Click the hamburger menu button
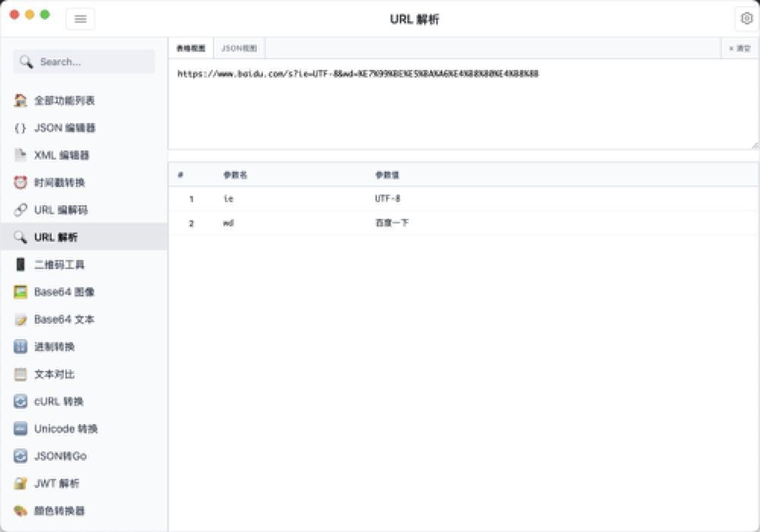The width and height of the screenshot is (760, 532). click(x=81, y=18)
